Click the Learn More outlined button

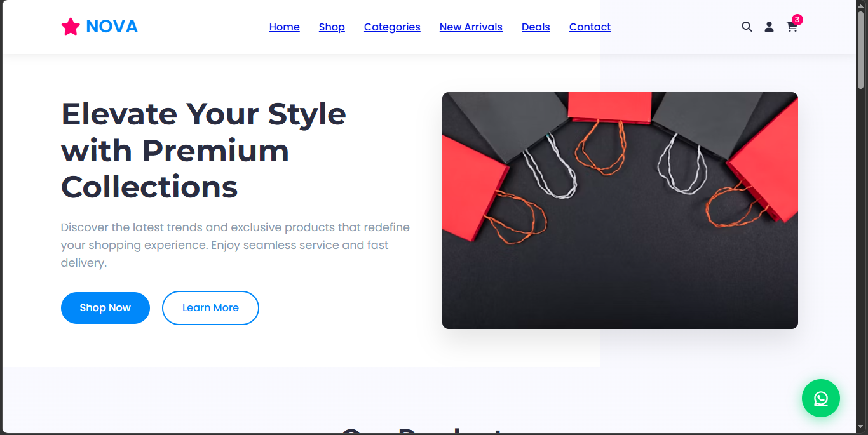point(210,308)
